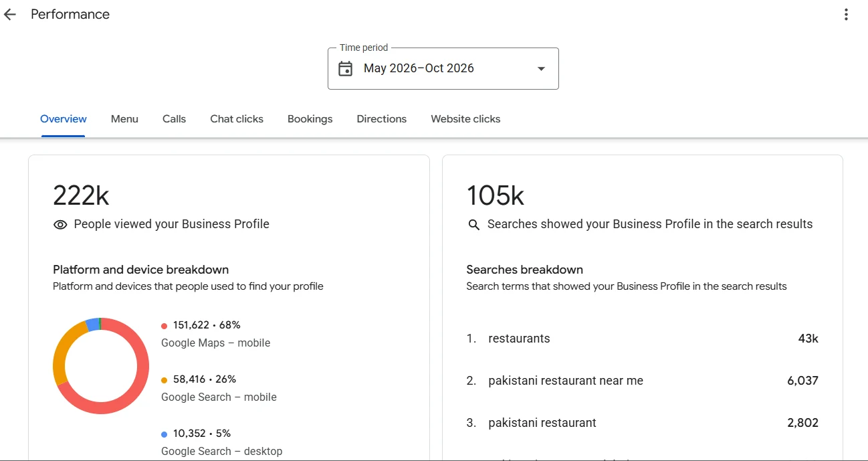Select the Overview tab
The width and height of the screenshot is (868, 461).
point(64,119)
